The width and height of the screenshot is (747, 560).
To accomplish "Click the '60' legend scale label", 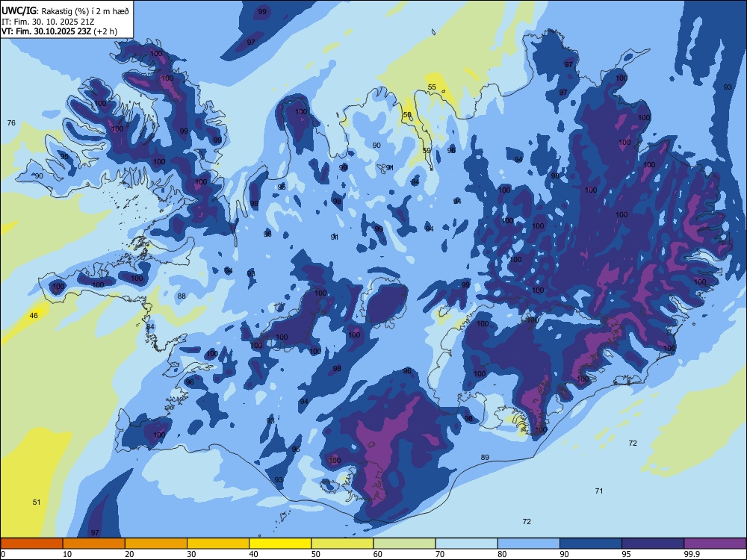I will [378, 554].
